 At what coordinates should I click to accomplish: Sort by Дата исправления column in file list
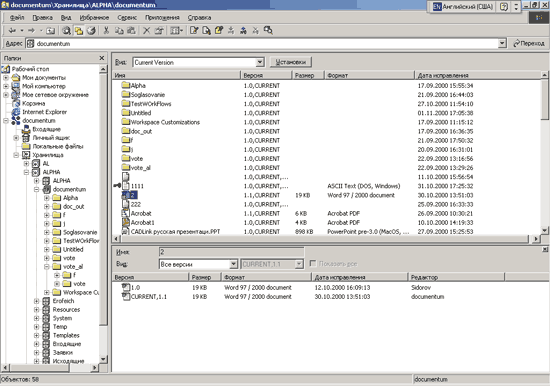[x=477, y=75]
